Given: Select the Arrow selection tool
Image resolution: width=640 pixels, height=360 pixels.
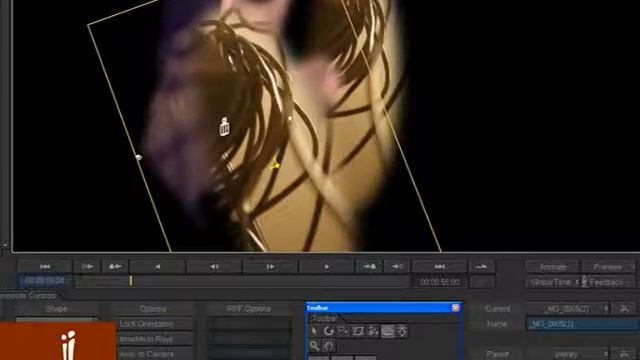Looking at the screenshot, I should click(x=314, y=331).
